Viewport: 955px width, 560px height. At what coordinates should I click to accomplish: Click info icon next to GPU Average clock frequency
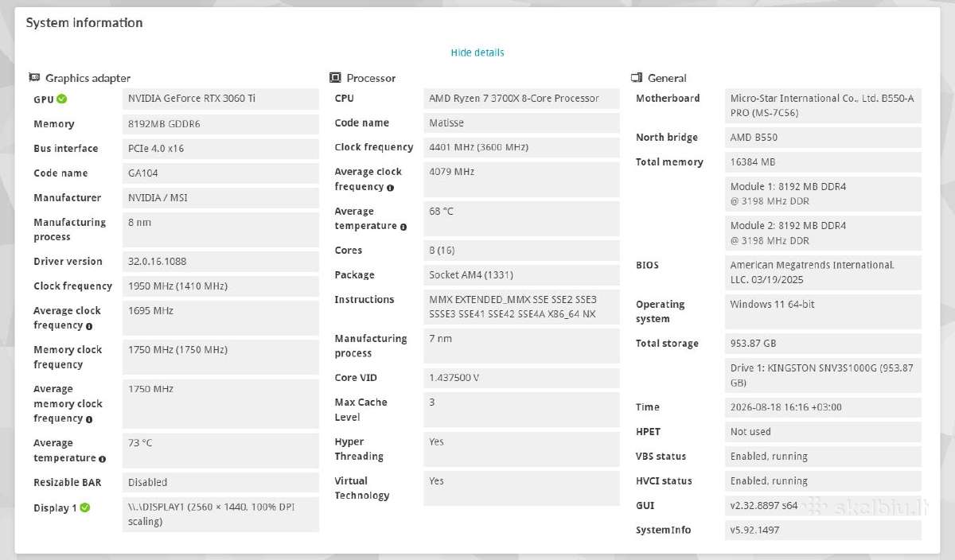[88, 326]
